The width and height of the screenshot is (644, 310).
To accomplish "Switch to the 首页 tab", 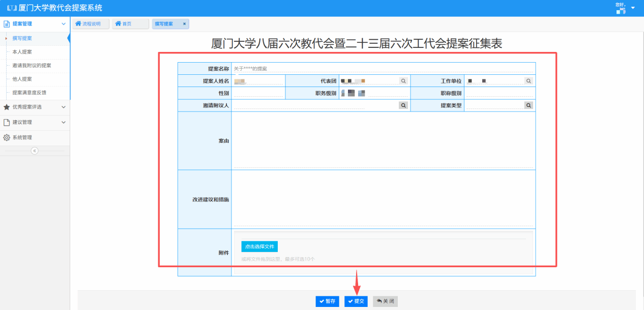I will 131,24.
